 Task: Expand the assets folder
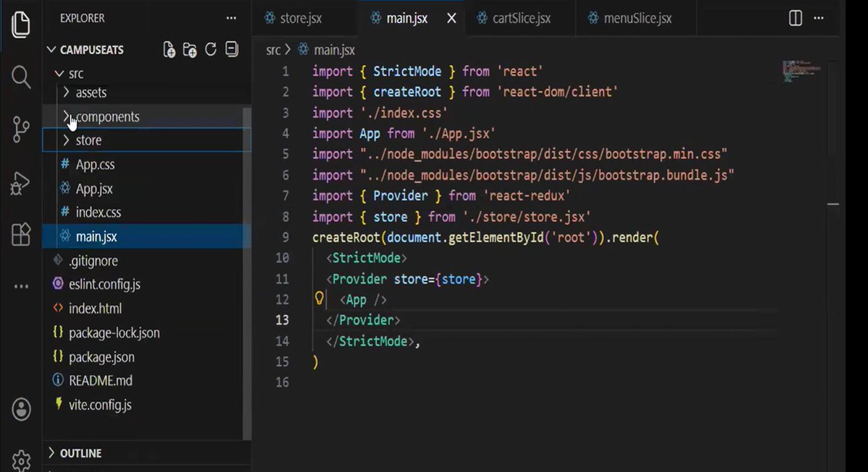(147, 93)
